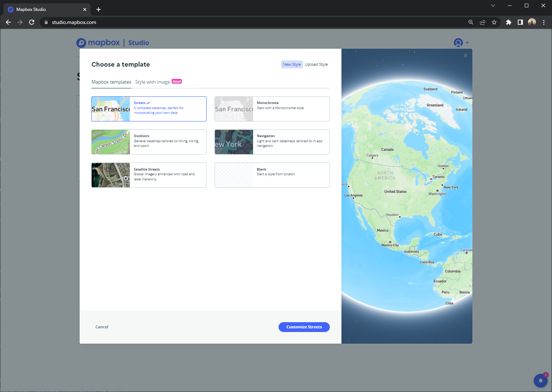Open the Chrome three-dot menu
Viewport: 552px width, 392px height.
(544, 22)
